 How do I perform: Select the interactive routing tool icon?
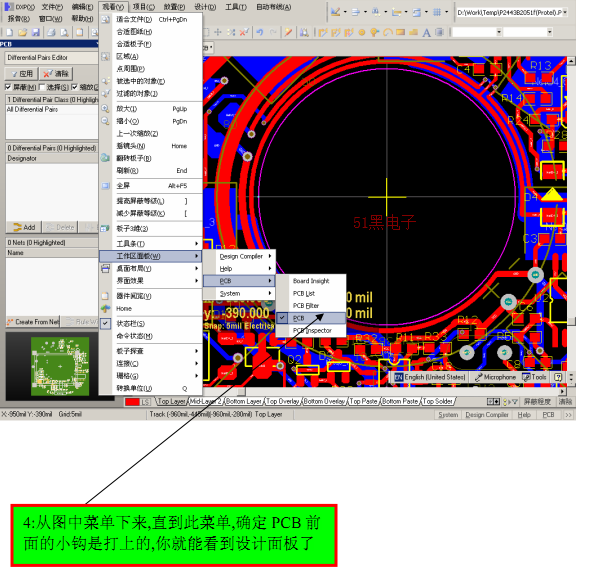323,33
